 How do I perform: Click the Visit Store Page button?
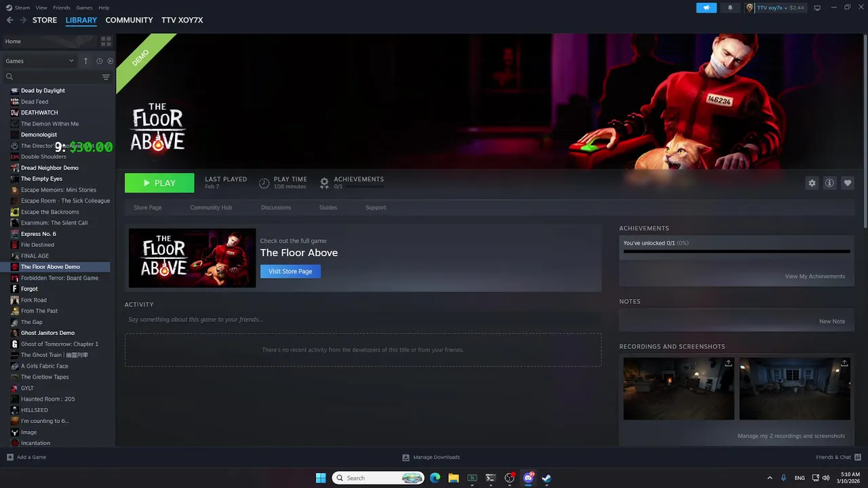coord(290,271)
